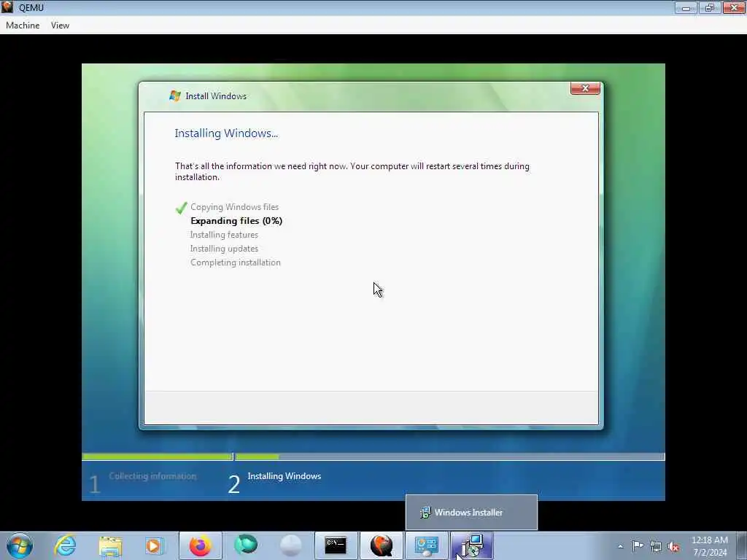Close the QEMU window
Screen dimensions: 747x560
(734, 7)
